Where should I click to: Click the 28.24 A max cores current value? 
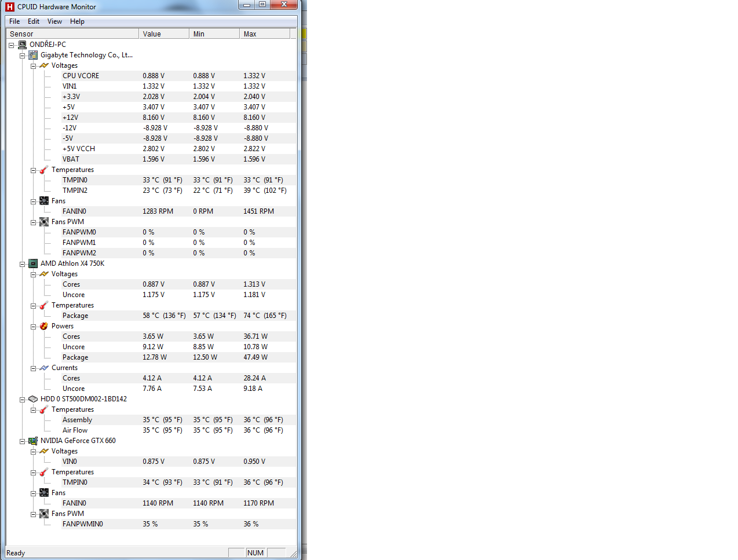click(x=254, y=378)
